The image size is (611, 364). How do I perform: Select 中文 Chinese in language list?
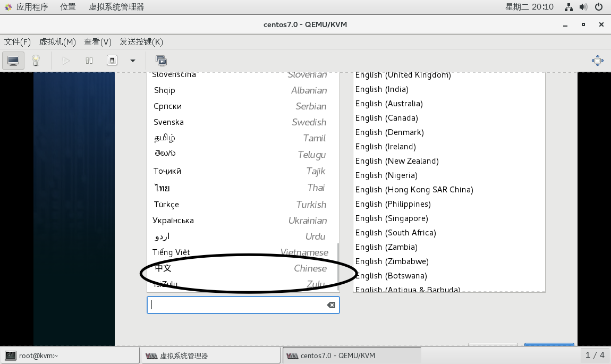click(x=241, y=268)
